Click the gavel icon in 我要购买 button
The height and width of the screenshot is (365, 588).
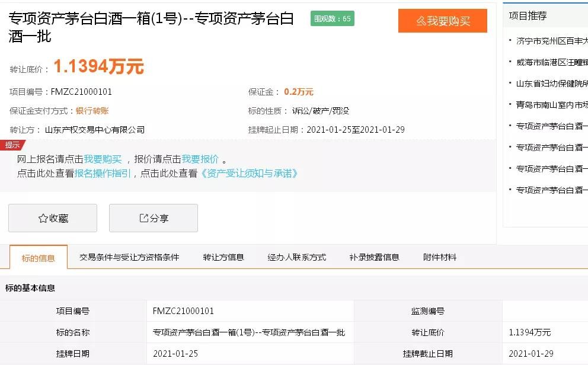421,21
